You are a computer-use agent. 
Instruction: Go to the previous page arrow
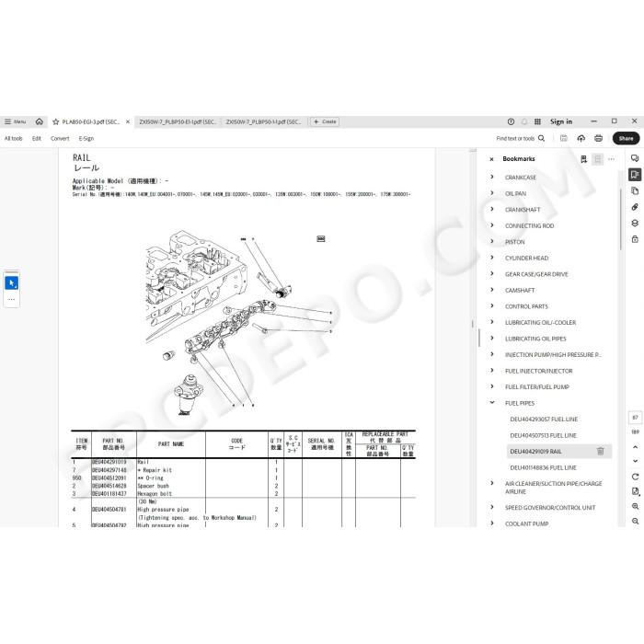pyautogui.click(x=635, y=447)
